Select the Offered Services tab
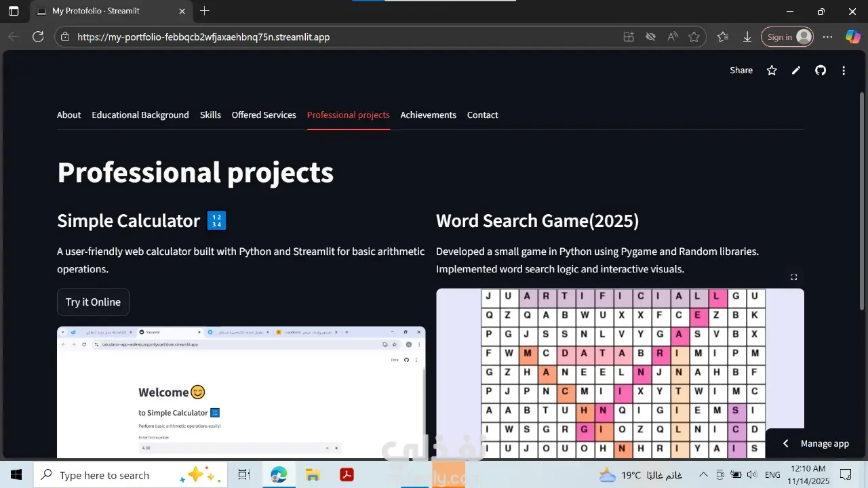Screen dimensions: 868x488 pos(264,115)
